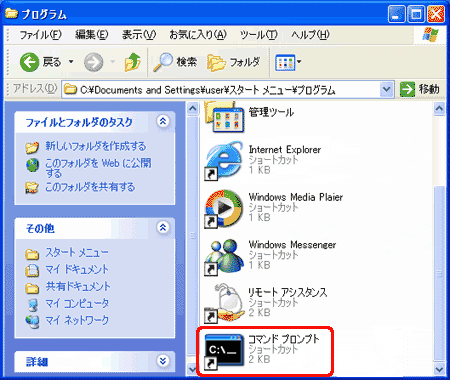Click the 移動 (Go) button
Image resolution: width=450 pixels, height=380 pixels.
pyautogui.click(x=420, y=89)
